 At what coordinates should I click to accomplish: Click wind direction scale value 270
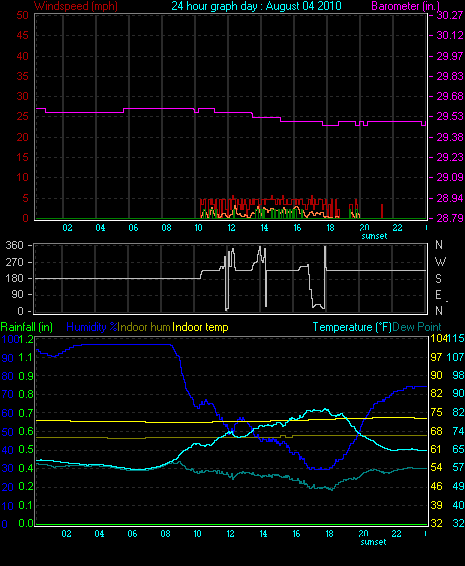[x=15, y=262]
